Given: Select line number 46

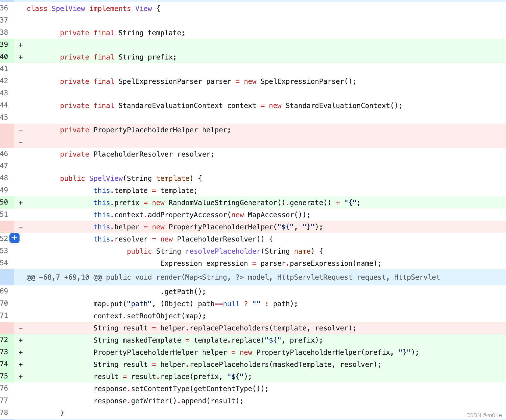Looking at the screenshot, I should tap(4, 154).
